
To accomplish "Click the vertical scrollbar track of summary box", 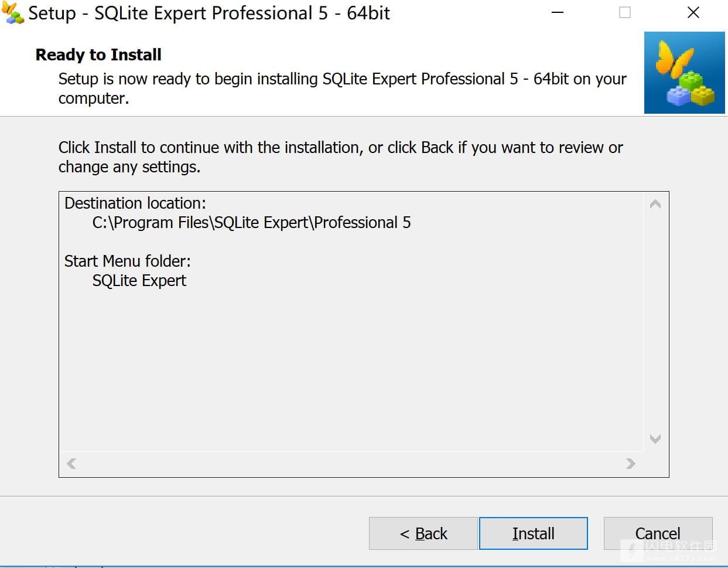I will pyautogui.click(x=655, y=321).
